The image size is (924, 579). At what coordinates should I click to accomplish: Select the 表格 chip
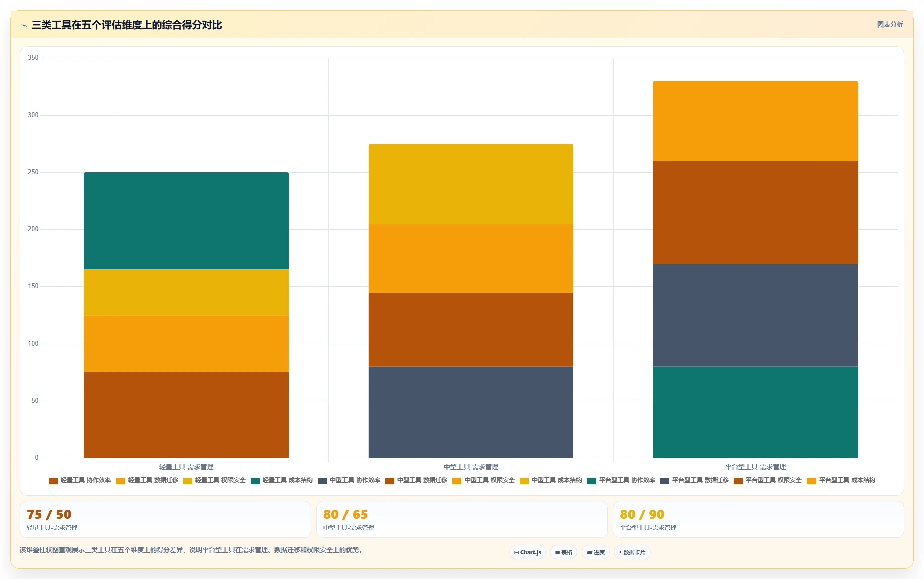point(563,552)
